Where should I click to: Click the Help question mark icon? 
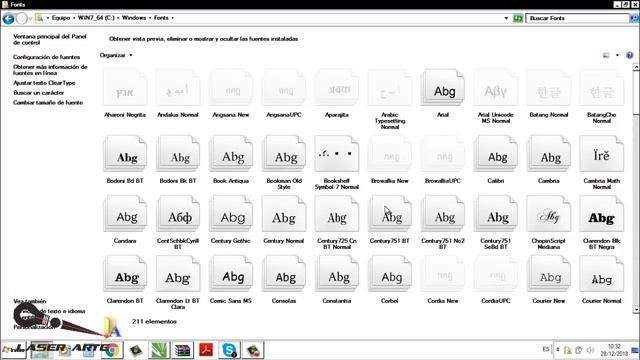coord(630,55)
